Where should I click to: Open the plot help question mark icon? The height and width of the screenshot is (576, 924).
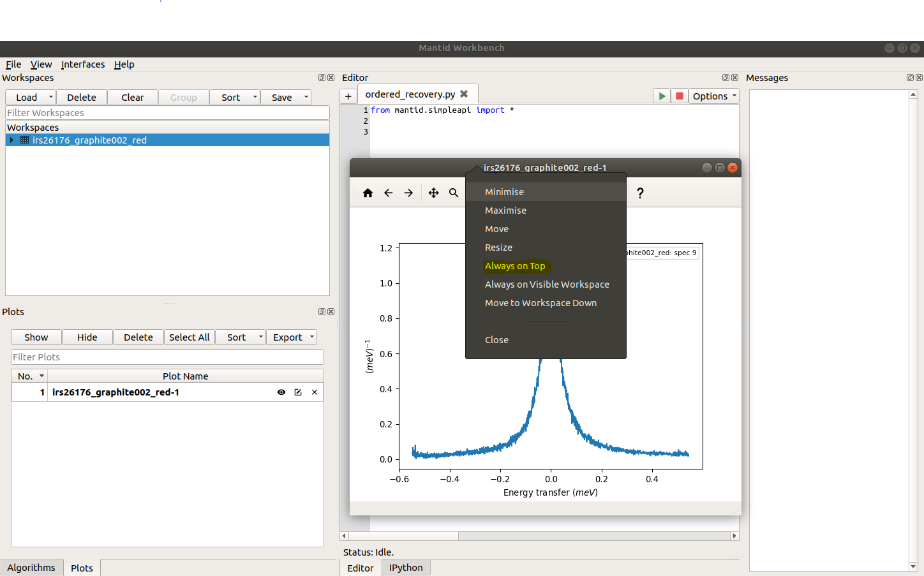pos(640,193)
